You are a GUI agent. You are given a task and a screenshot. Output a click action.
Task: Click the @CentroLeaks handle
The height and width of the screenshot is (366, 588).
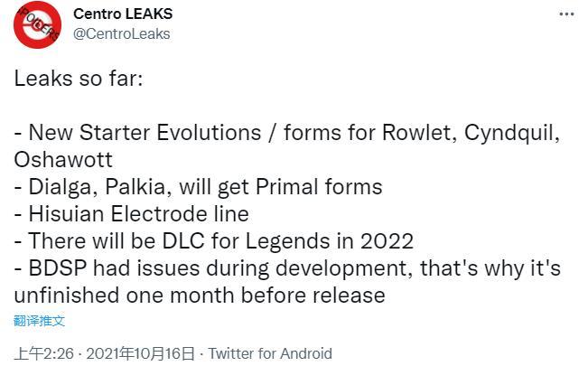pyautogui.click(x=121, y=33)
